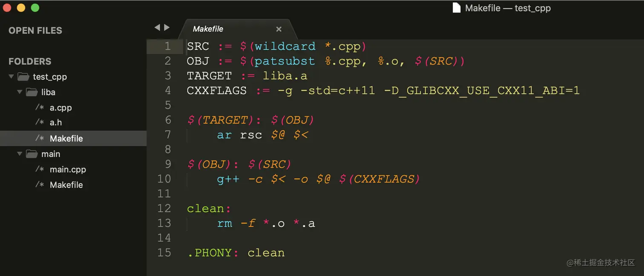The height and width of the screenshot is (276, 644).
Task: Click 'liba.a' on line 3
Action: point(285,76)
